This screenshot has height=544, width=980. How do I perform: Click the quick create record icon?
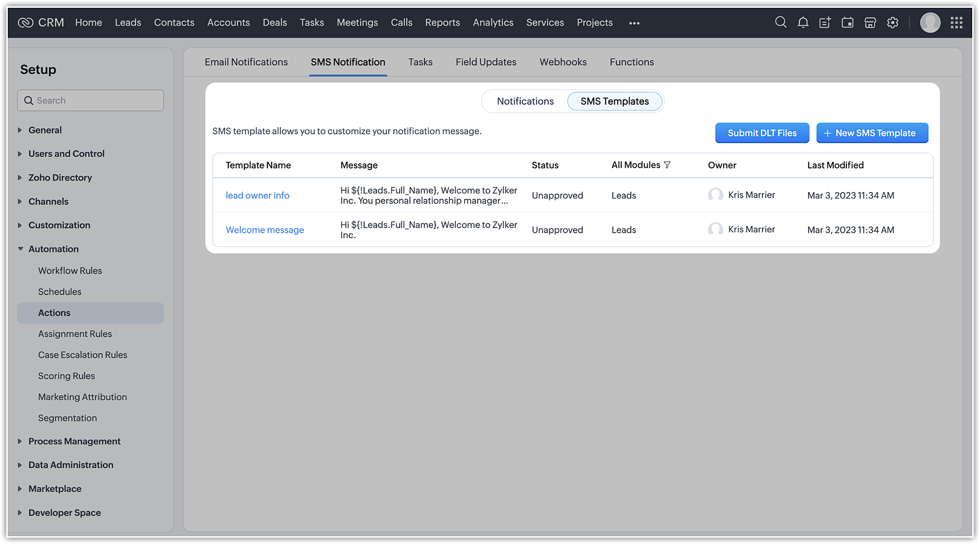(825, 23)
